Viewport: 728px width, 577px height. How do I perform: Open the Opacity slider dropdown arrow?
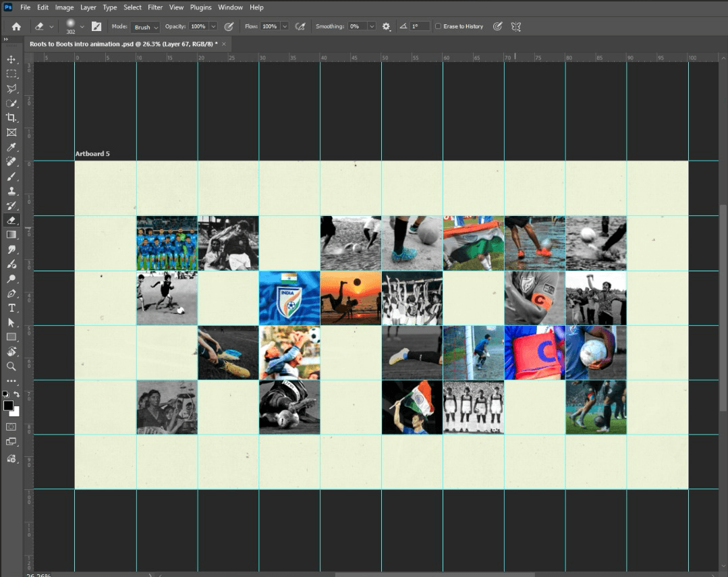click(214, 26)
